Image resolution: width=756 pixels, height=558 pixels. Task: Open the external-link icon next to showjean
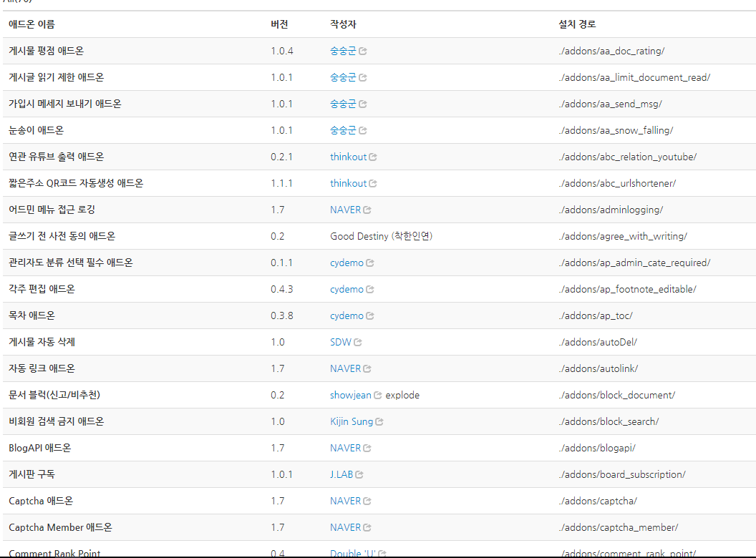[x=378, y=396]
